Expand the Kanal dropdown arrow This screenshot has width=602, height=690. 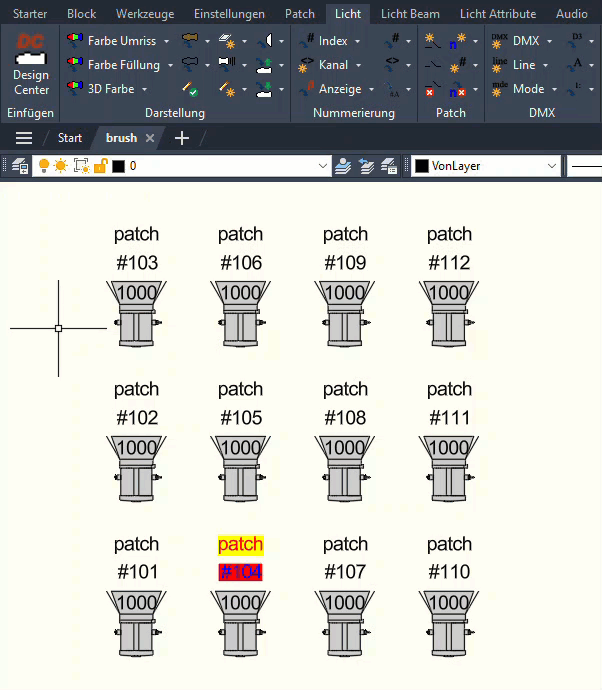coord(358,66)
